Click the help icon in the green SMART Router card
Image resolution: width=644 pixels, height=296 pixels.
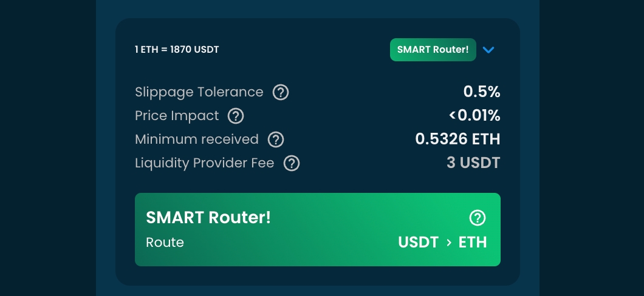click(478, 218)
